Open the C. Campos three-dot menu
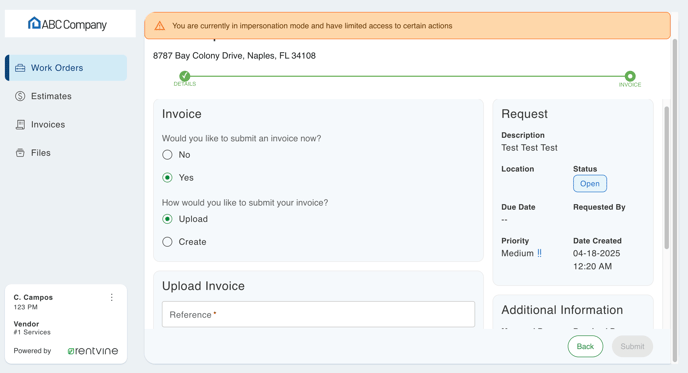Screen dimensions: 688x373 (112, 298)
